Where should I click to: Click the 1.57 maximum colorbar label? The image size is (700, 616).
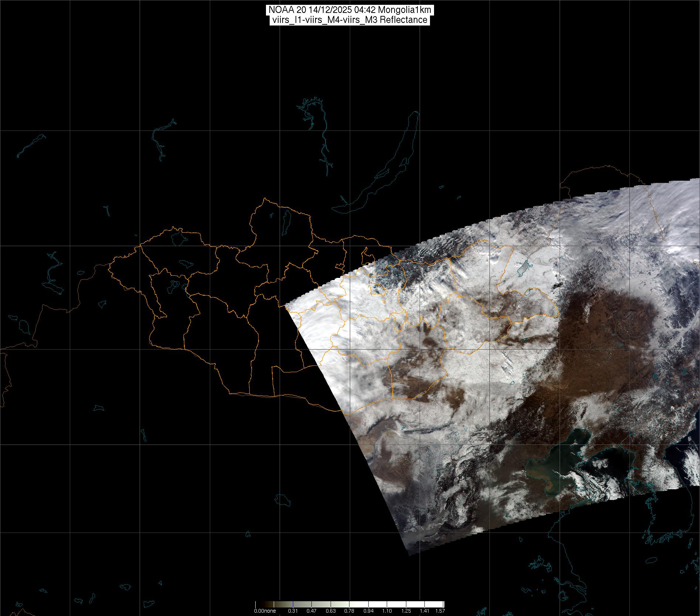[x=440, y=611]
